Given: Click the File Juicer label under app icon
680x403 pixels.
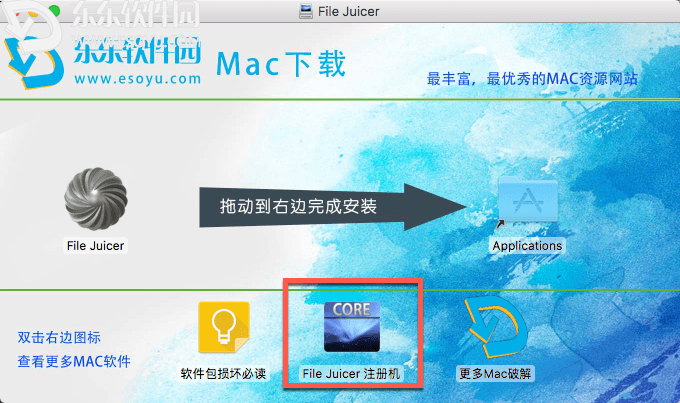Looking at the screenshot, I should (95, 246).
